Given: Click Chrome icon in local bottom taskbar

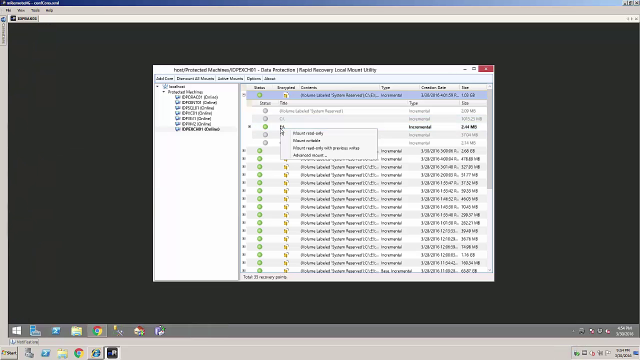Looking at the screenshot, I should pos(79,353).
